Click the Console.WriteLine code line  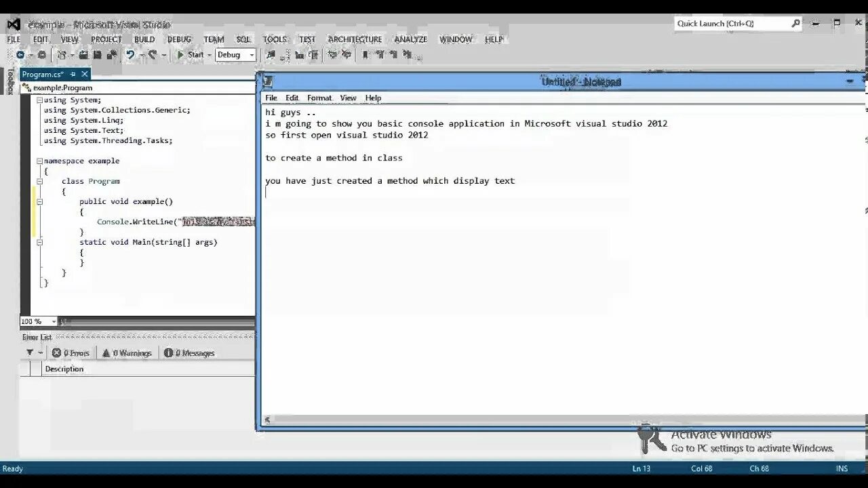[176, 222]
